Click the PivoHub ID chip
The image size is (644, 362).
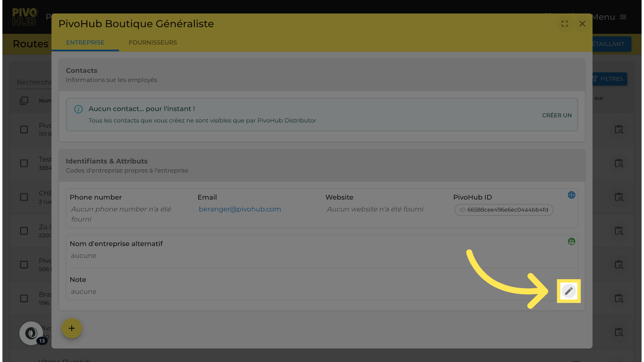[503, 210]
